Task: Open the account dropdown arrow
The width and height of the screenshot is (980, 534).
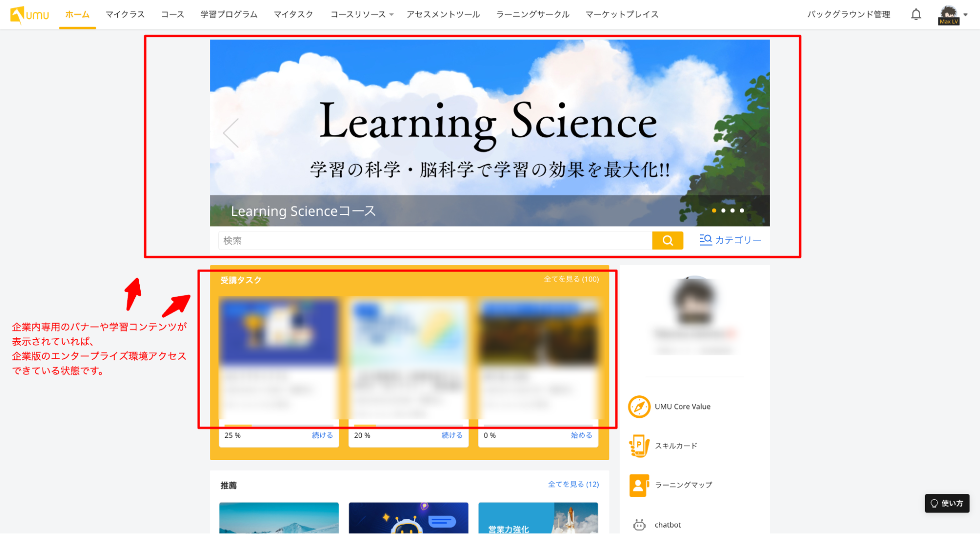Action: pyautogui.click(x=966, y=14)
